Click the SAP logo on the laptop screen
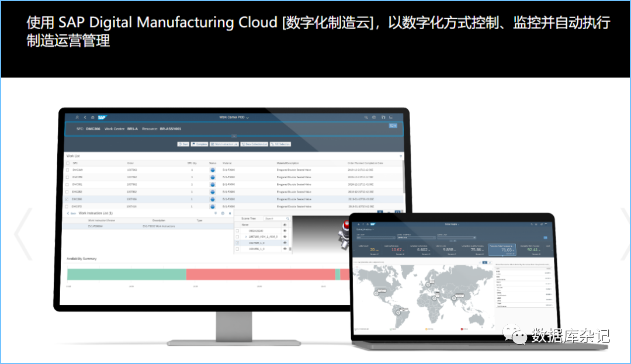Image resolution: width=631 pixels, height=364 pixels. tap(373, 224)
